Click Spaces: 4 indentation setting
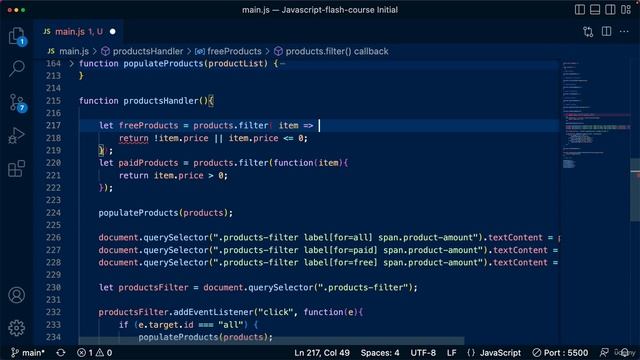The width and height of the screenshot is (640, 360). pyautogui.click(x=380, y=353)
